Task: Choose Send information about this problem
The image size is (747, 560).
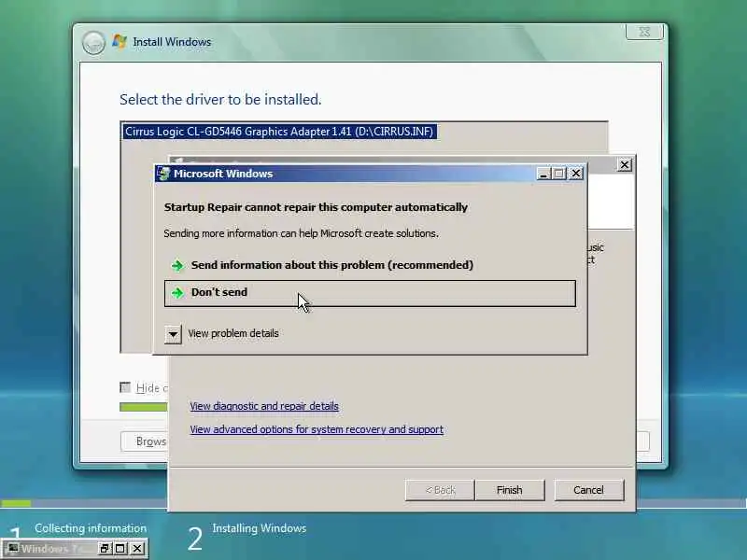Action: 332,265
